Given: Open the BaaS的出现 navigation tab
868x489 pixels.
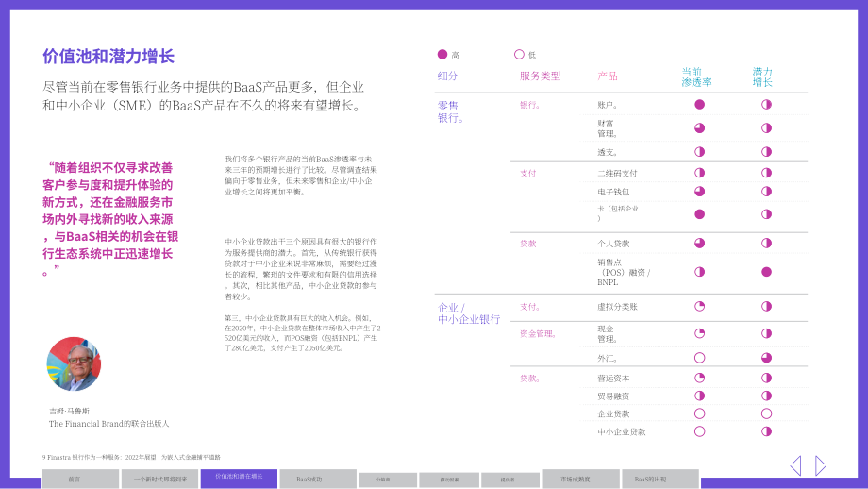Looking at the screenshot, I should point(660,479).
